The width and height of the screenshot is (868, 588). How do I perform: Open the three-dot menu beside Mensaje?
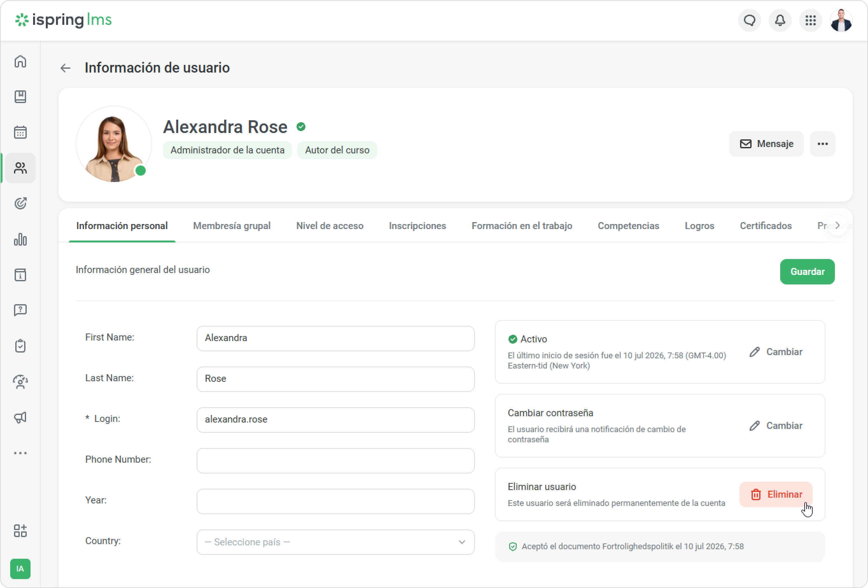tap(822, 144)
